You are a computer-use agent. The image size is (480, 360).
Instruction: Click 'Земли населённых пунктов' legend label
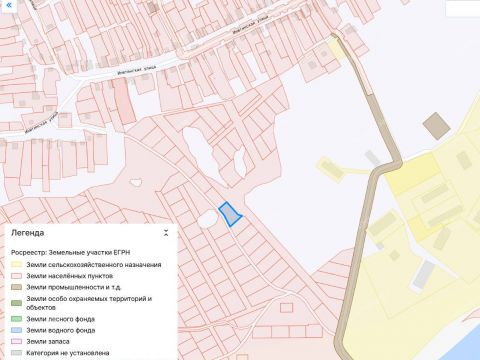tap(70, 276)
